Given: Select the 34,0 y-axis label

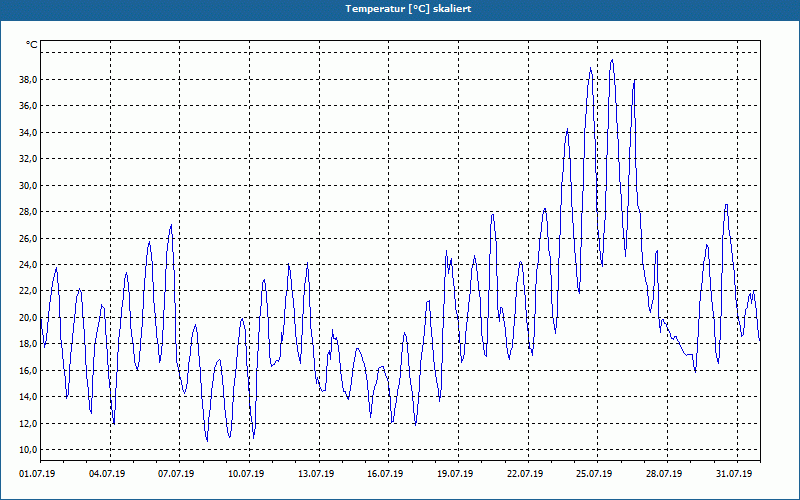Looking at the screenshot, I should pyautogui.click(x=28, y=133).
